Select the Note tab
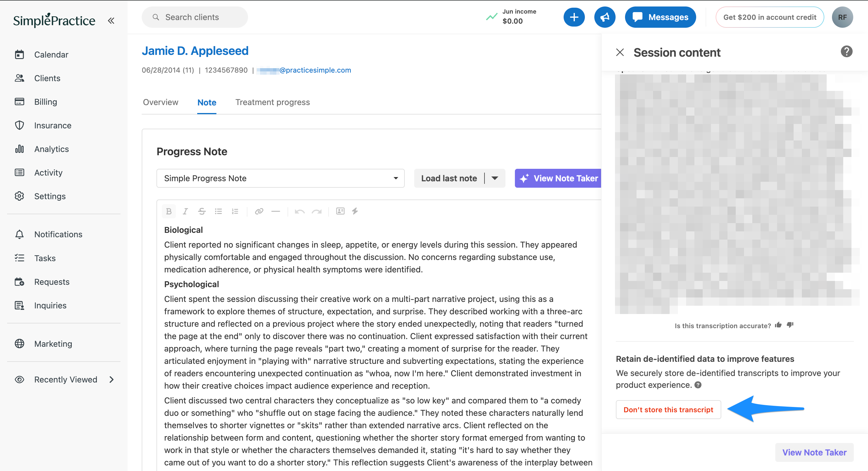Viewport: 868px width, 471px height. [x=207, y=102]
